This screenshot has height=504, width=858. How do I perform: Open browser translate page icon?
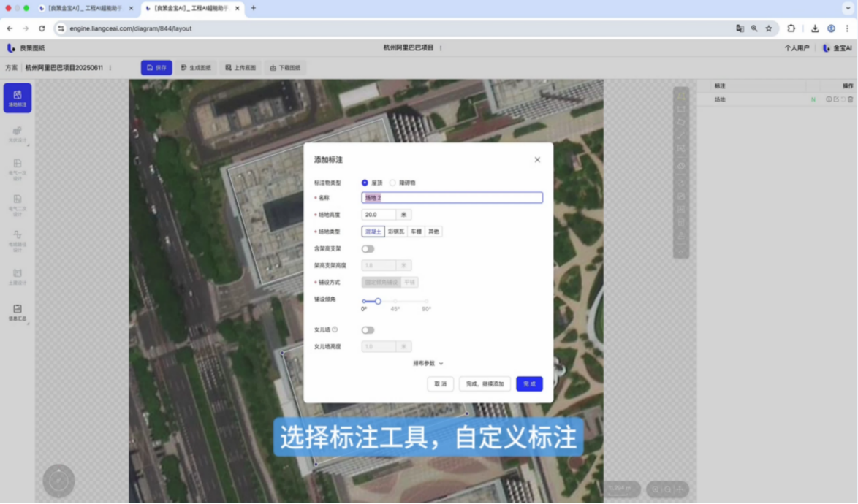pyautogui.click(x=740, y=28)
